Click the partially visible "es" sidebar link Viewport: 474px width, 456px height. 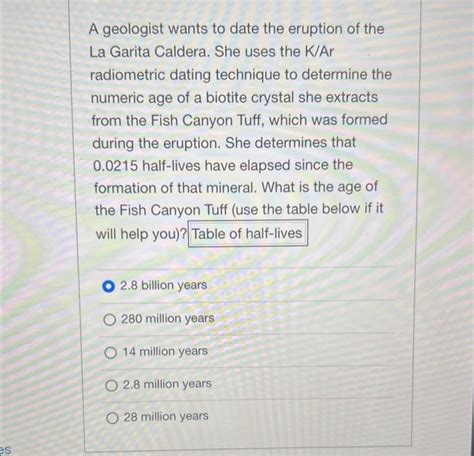(5, 449)
